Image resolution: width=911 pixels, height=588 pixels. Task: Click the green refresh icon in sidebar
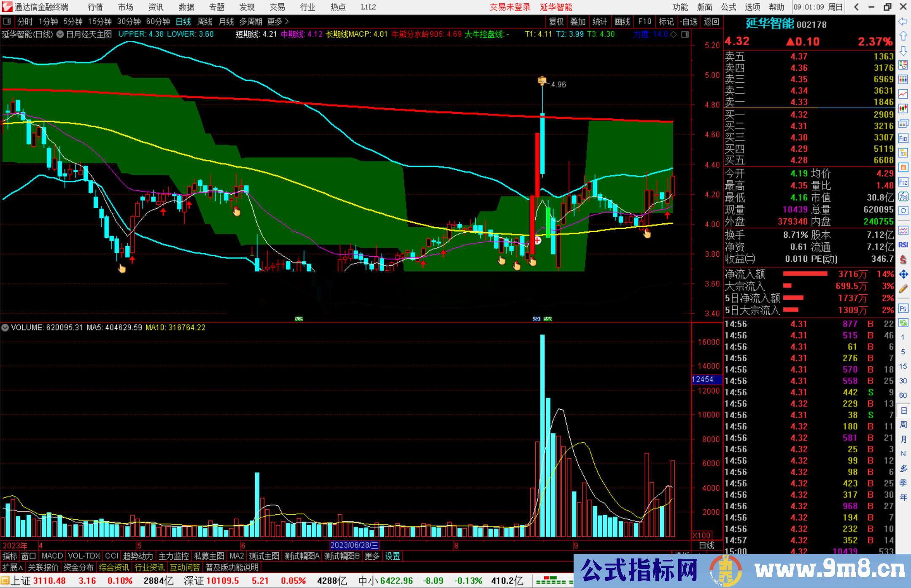[x=903, y=323]
